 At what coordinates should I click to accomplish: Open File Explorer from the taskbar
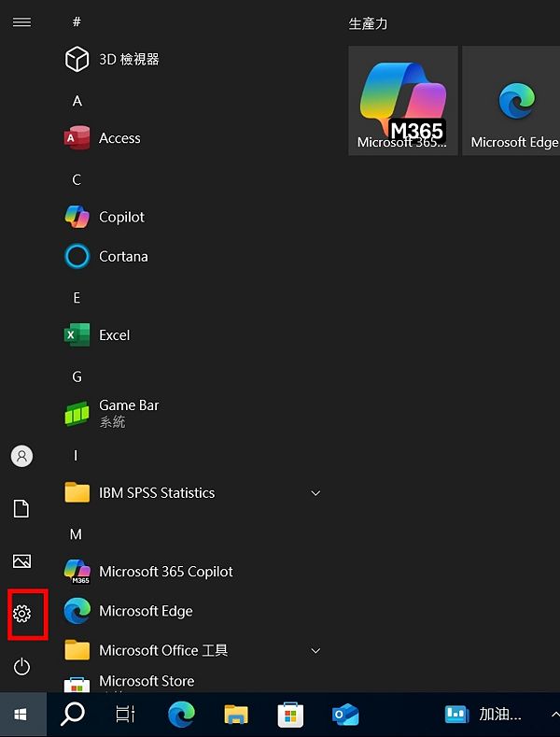237,715
